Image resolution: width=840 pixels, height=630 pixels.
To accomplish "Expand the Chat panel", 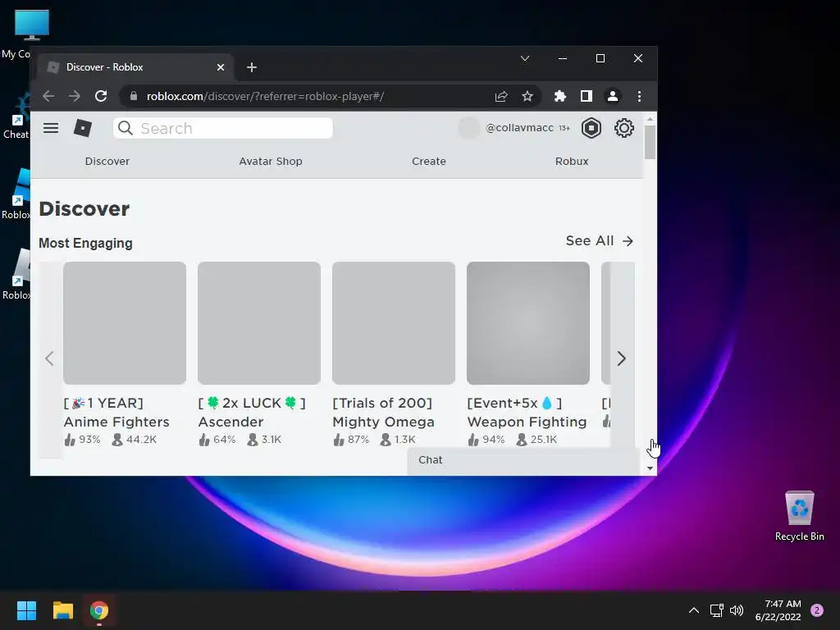I will pyautogui.click(x=523, y=460).
